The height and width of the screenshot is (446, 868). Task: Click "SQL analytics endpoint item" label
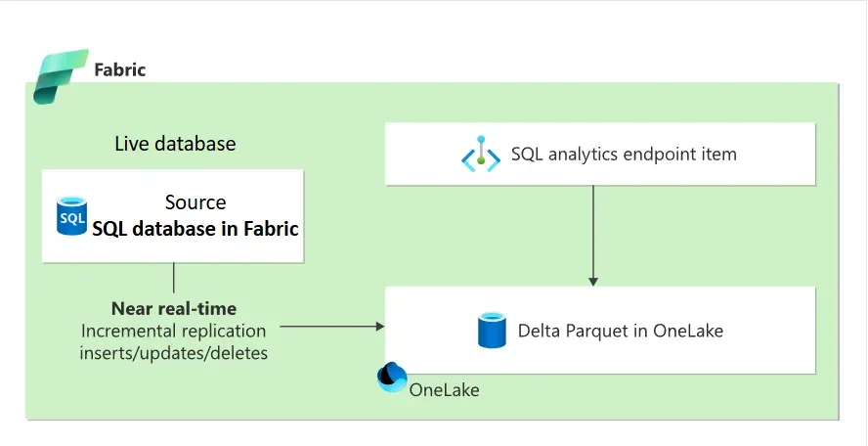(624, 155)
